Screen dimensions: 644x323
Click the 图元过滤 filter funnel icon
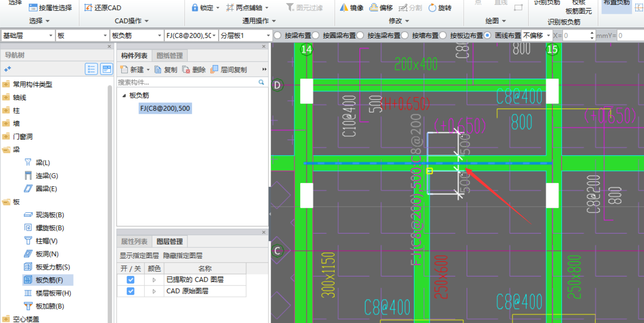pos(290,8)
